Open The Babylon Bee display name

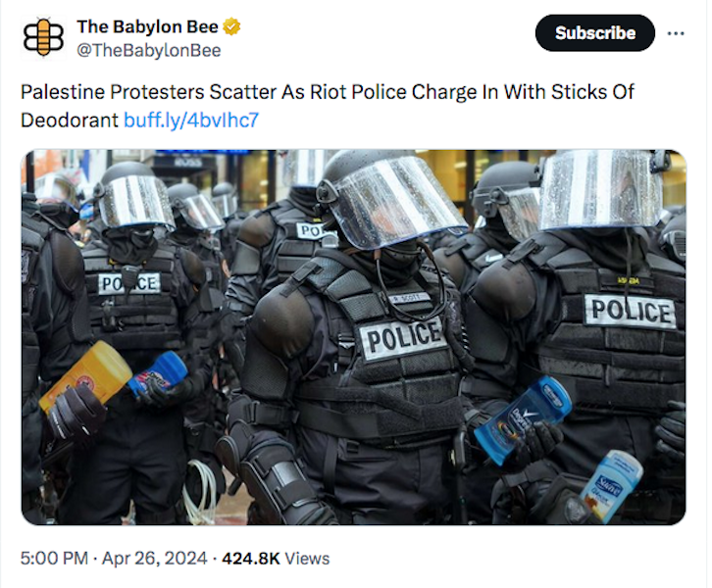[x=147, y=26]
